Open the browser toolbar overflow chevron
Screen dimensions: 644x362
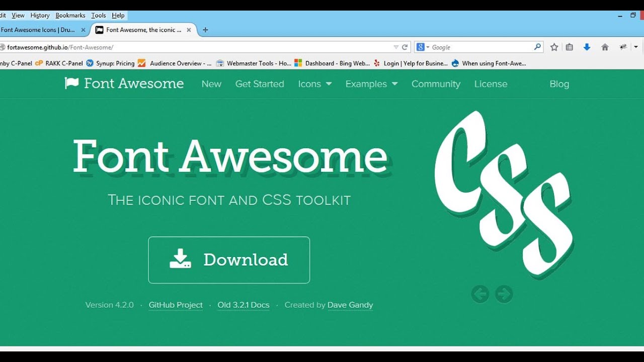(x=636, y=47)
